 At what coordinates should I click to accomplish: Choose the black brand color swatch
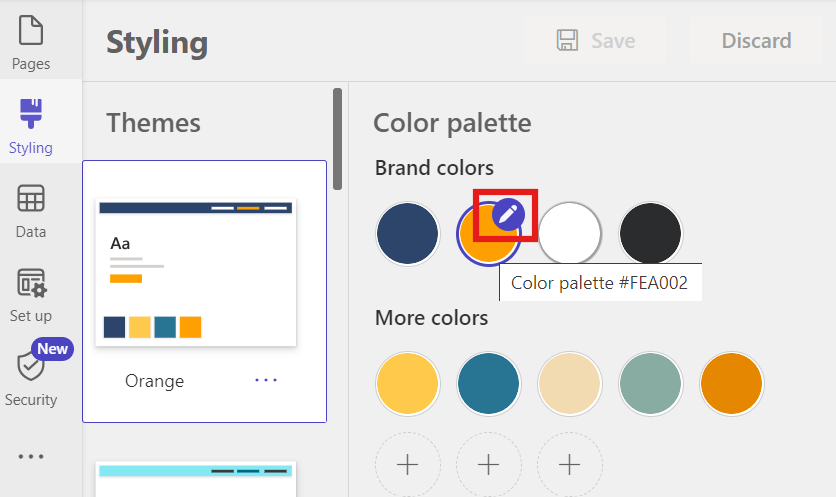coord(651,234)
